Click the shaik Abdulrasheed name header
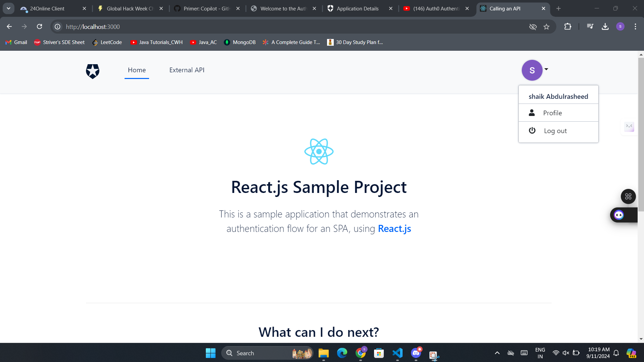This screenshot has width=644, height=362. pos(558,96)
